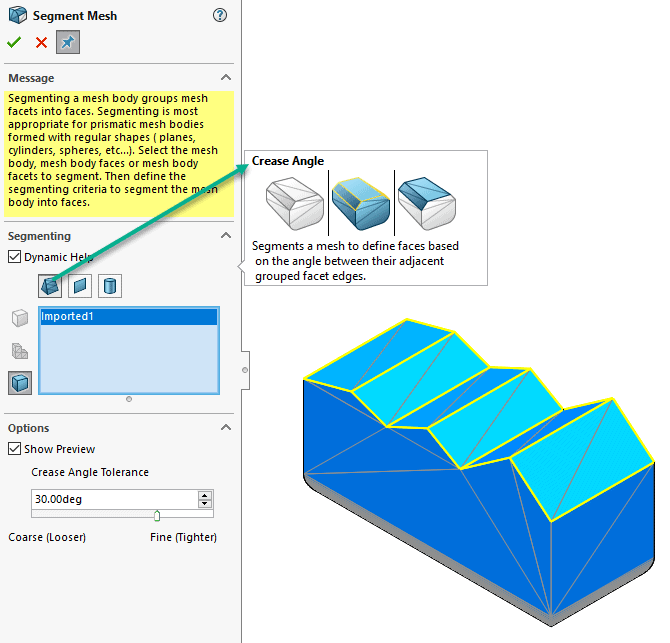Screen dimensions: 670x643
Task: Choose the mesh facets selection filter icon
Action: point(20,351)
